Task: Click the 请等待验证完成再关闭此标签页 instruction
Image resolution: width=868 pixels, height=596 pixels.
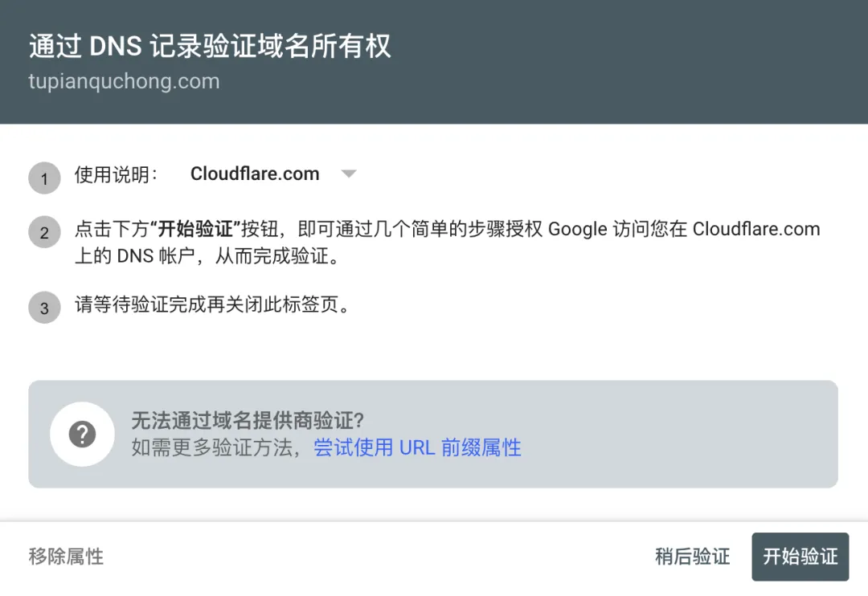Action: [212, 305]
